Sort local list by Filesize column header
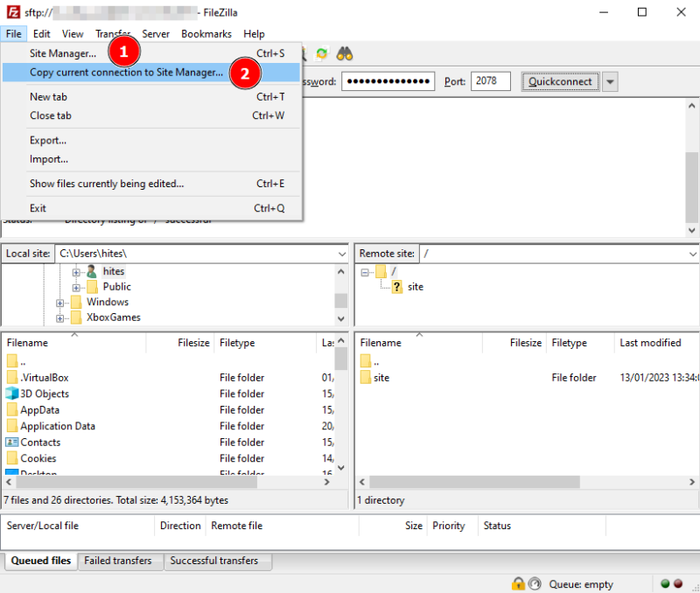The image size is (700, 593). [180, 343]
